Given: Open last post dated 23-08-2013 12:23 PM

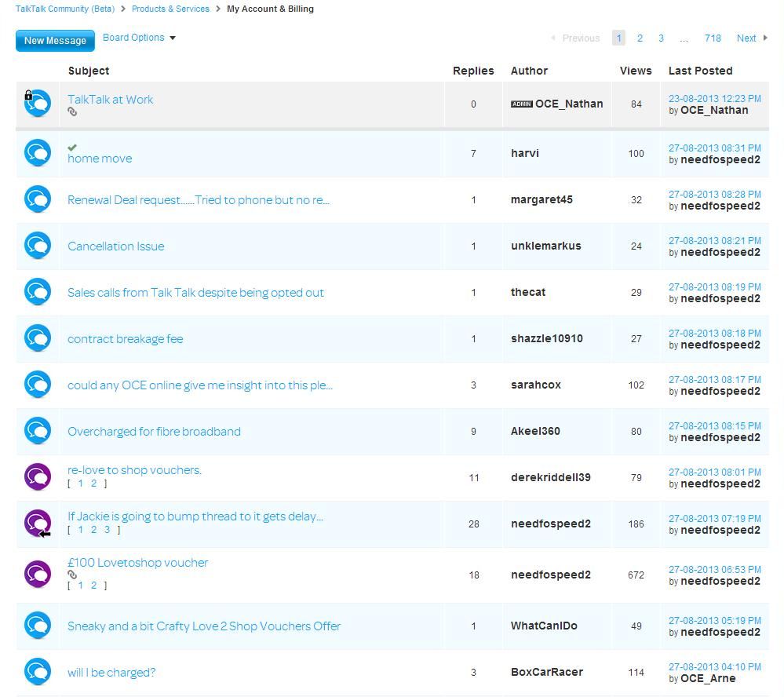Looking at the screenshot, I should 715,98.
